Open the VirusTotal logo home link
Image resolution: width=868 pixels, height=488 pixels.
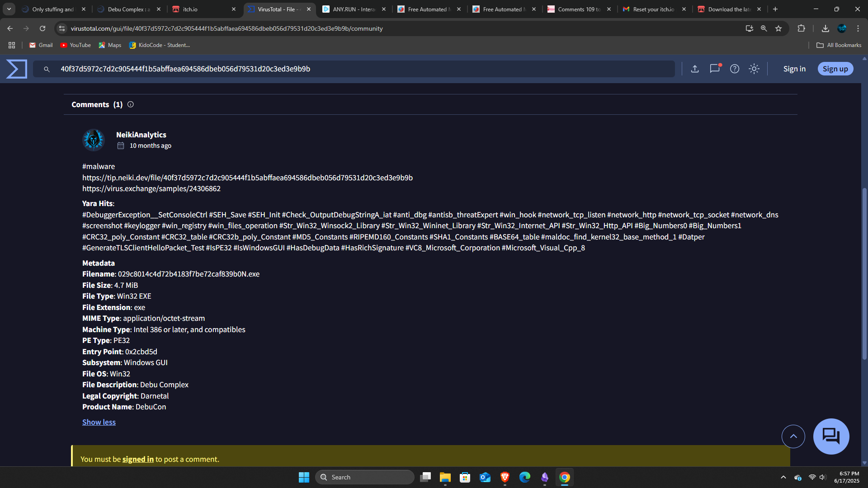pos(17,69)
